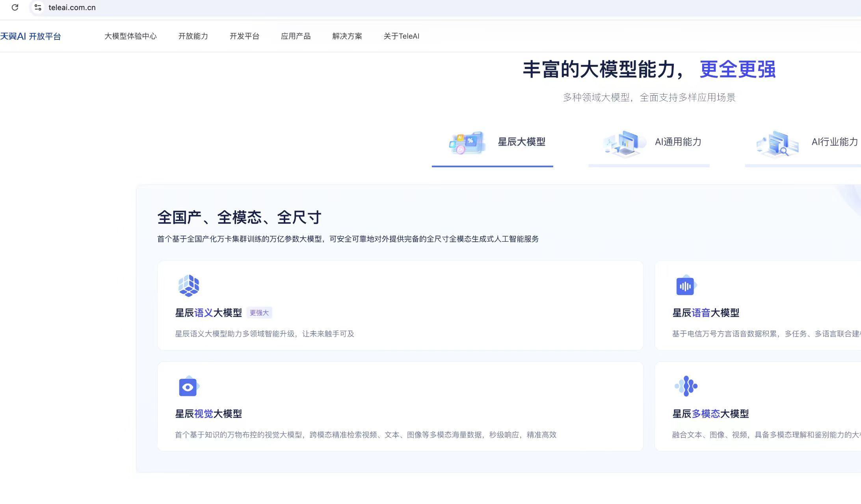Open site info icon beside teleai.com.cn

click(x=38, y=7)
